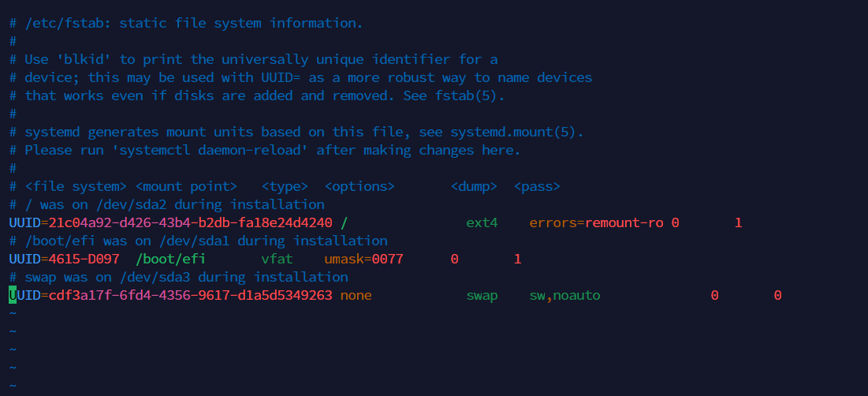Click the errors=remount-ro mount option

coord(596,222)
